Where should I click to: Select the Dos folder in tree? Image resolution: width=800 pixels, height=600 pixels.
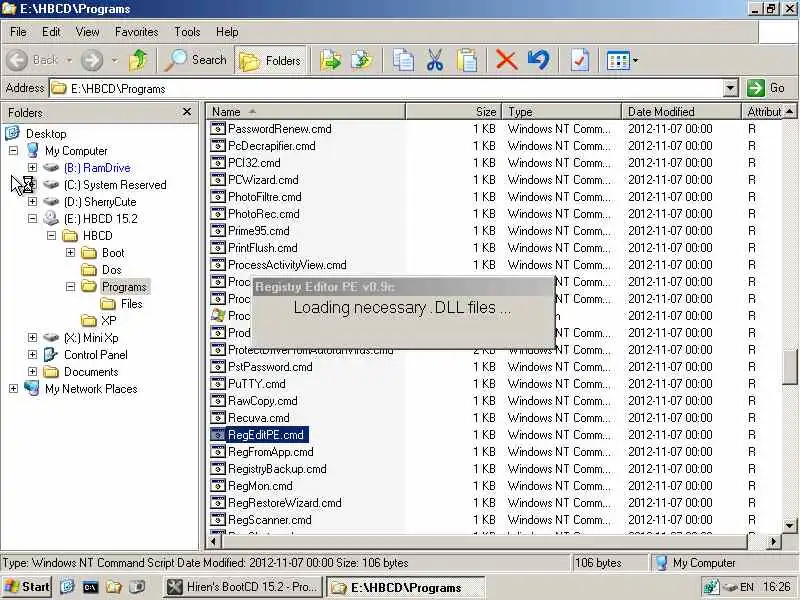point(112,269)
